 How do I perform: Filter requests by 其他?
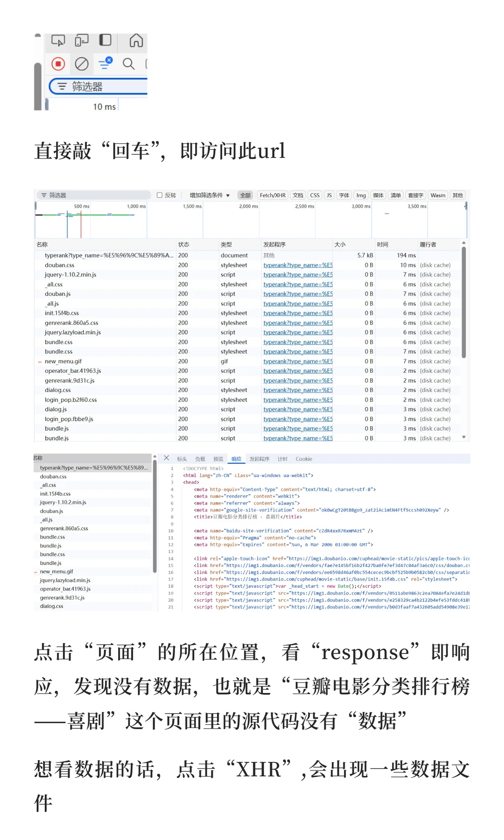(x=458, y=195)
